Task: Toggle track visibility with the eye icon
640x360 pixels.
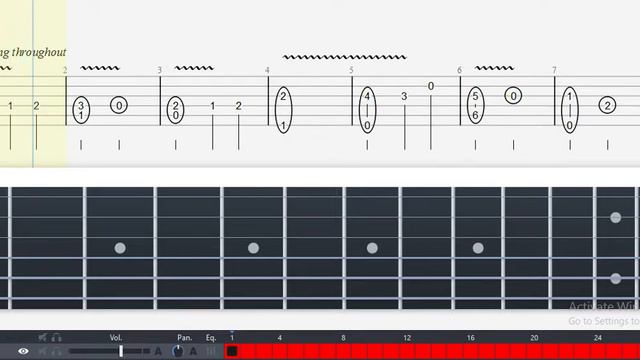Action: coord(23,351)
